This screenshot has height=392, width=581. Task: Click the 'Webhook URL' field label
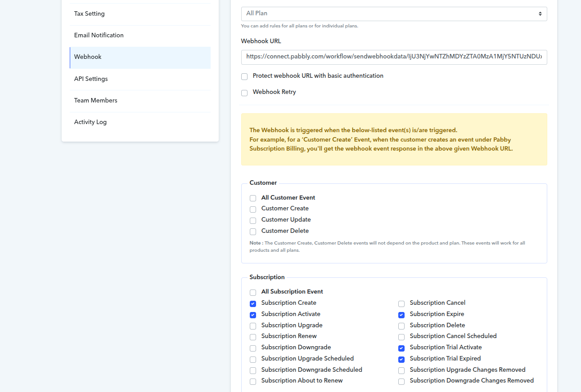[261, 41]
